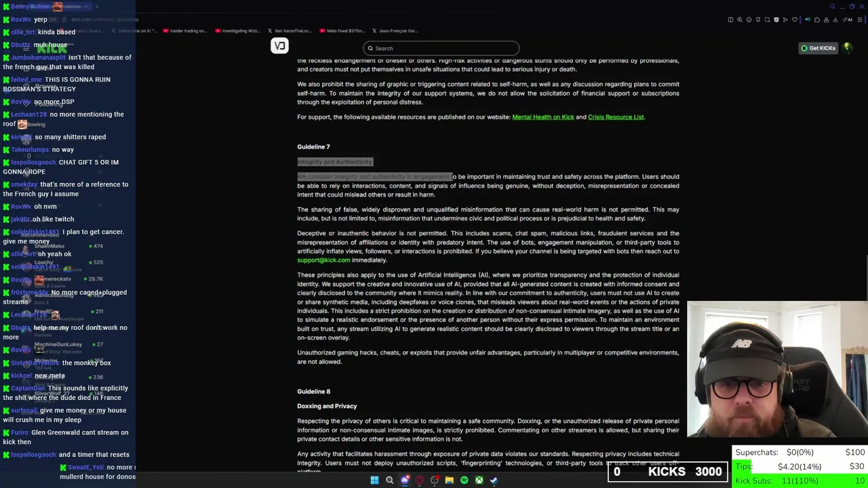Open 'Xen AaronTheLoc...' bookmark
Screen dimensions: 868x488
pos(289,30)
